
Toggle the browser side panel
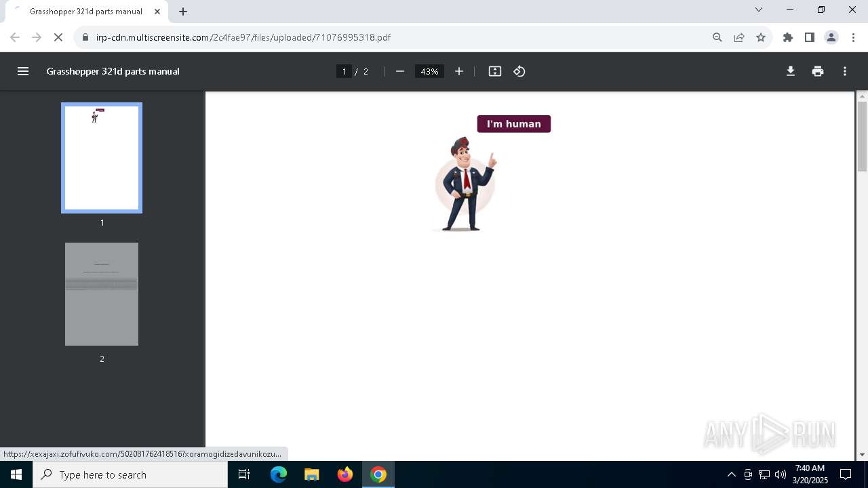pyautogui.click(x=810, y=37)
